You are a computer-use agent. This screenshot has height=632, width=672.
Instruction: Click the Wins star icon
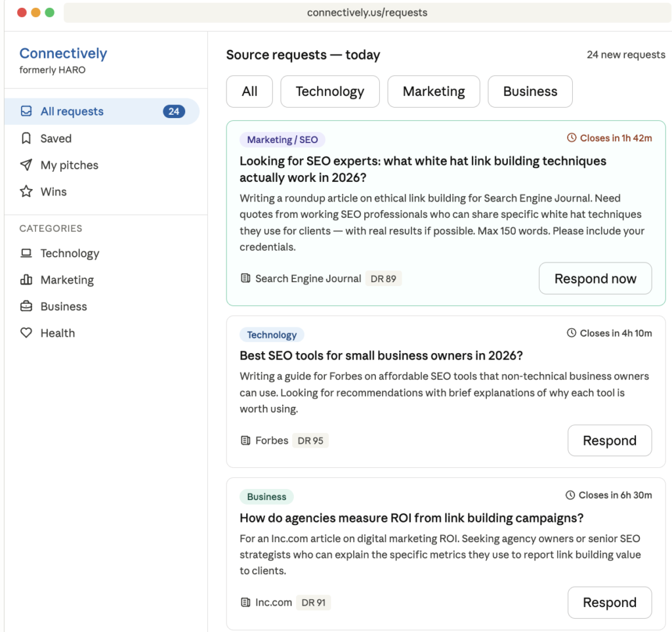(26, 192)
